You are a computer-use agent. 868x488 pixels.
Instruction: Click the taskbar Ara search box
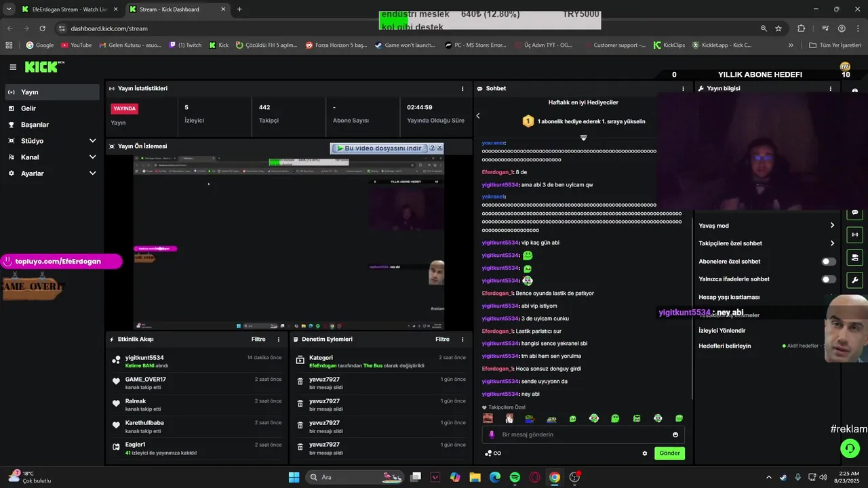pos(356,477)
